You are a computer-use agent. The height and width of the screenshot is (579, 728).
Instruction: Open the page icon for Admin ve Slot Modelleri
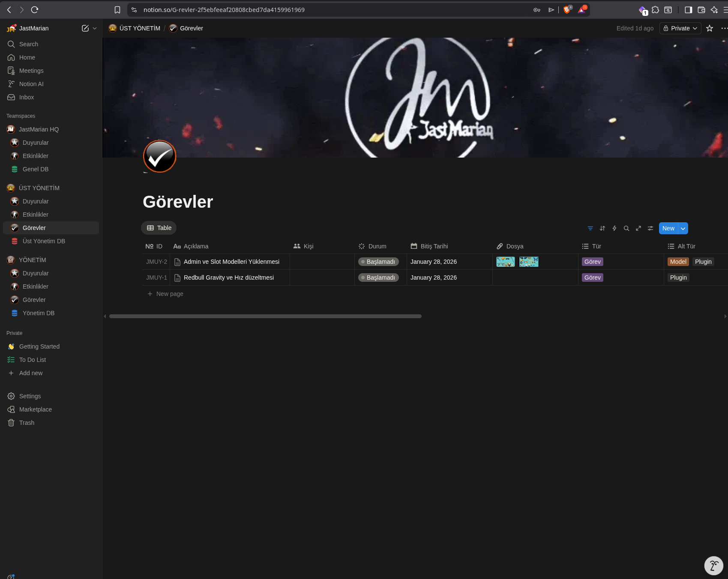pos(177,262)
